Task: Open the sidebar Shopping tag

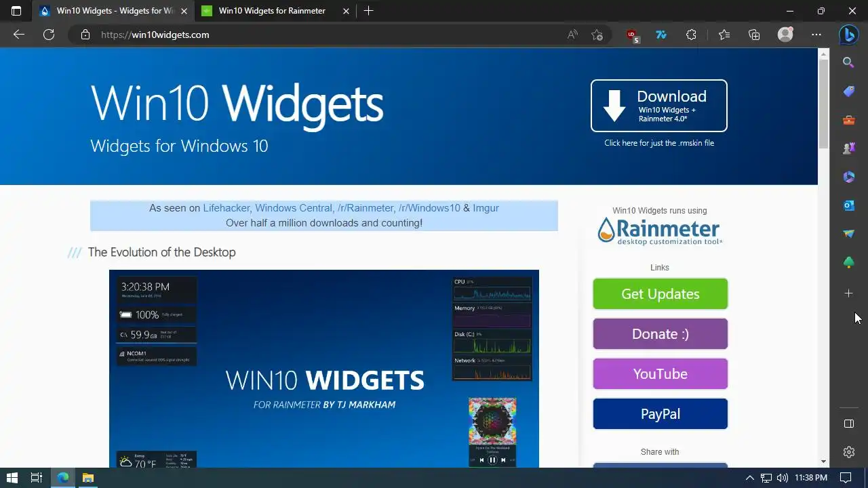Action: (848, 91)
